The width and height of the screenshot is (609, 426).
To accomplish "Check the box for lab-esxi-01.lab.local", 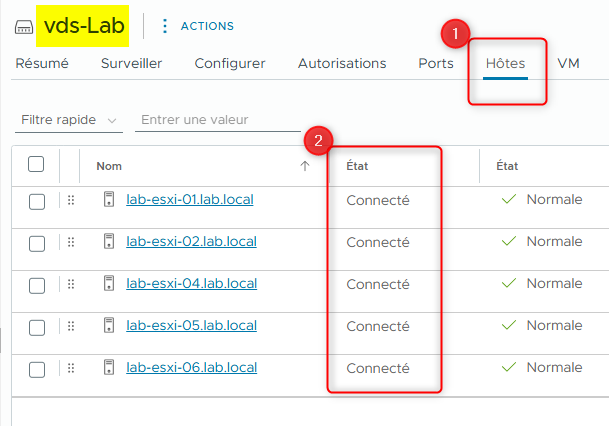I will (x=37, y=202).
